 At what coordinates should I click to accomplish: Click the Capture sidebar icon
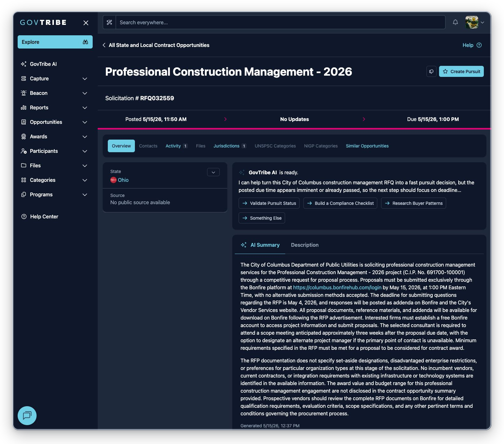[24, 78]
